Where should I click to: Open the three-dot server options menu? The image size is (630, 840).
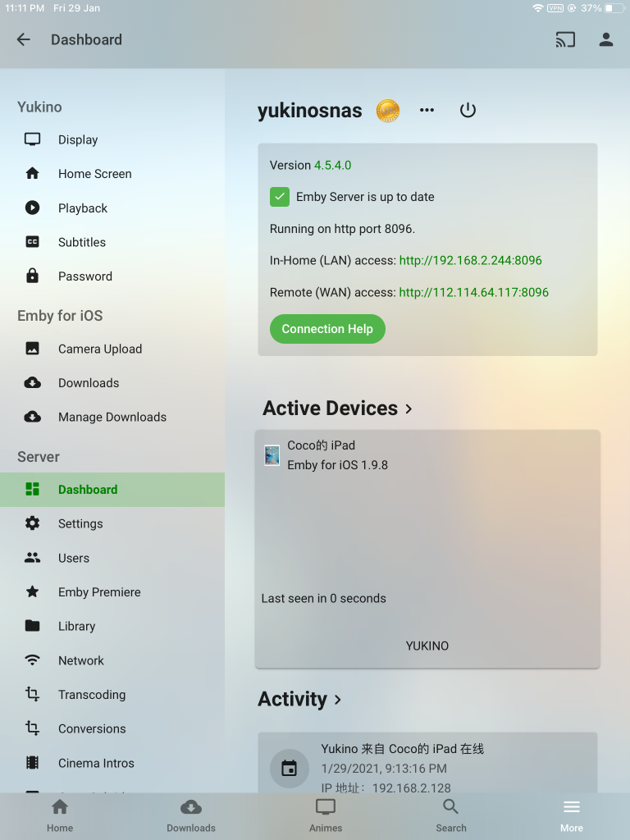[427, 110]
